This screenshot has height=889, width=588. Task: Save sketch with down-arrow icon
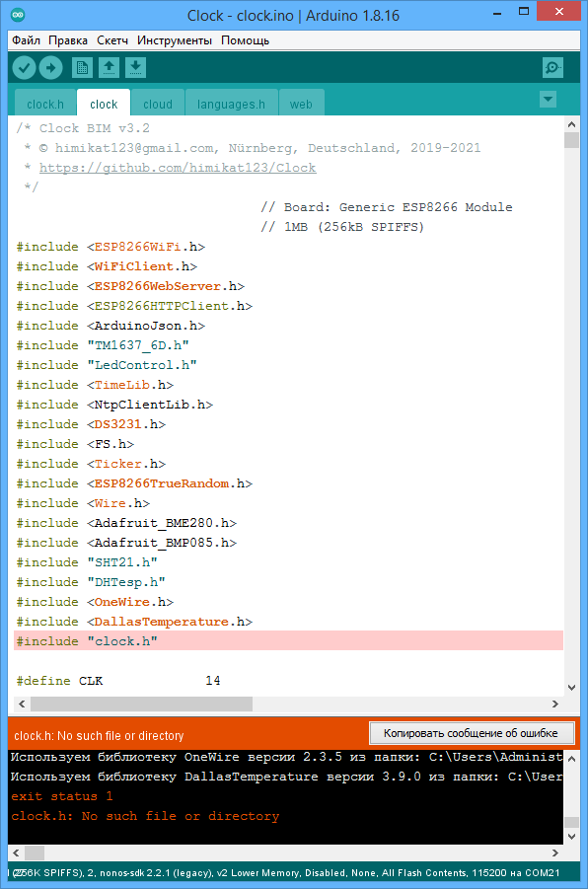point(135,68)
